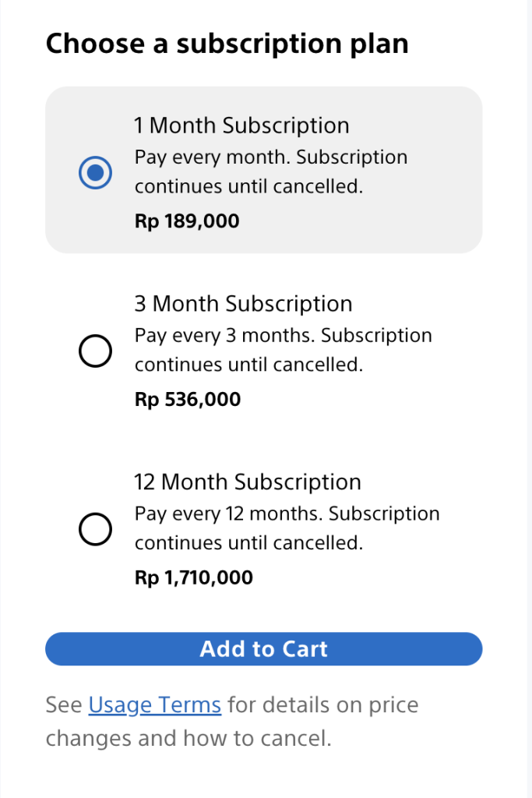Image resolution: width=532 pixels, height=798 pixels.
Task: Click 'changes and how to cancel' footnote text
Action: (188, 738)
